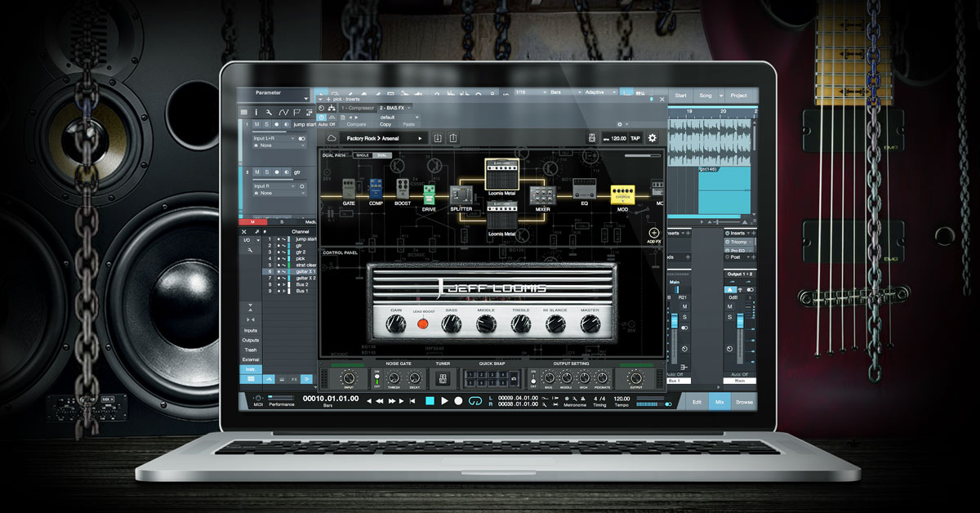
Task: Open the Tuner section in BIAS FX
Action: pyautogui.click(x=443, y=377)
